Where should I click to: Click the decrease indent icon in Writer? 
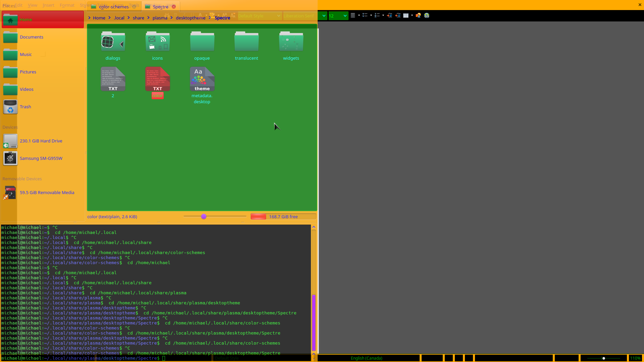click(398, 15)
